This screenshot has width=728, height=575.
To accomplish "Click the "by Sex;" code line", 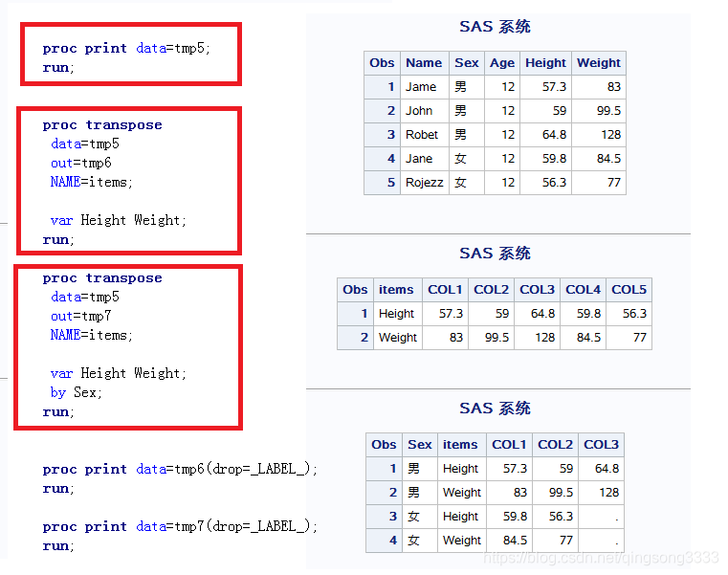I will tap(77, 392).
